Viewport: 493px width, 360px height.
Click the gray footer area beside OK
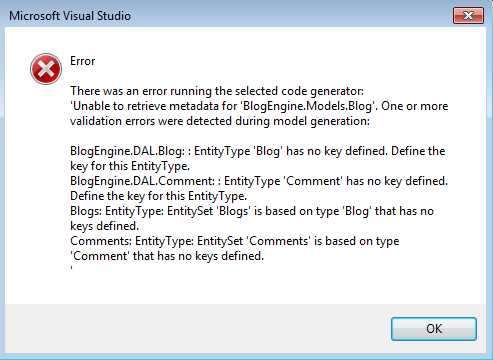(x=197, y=328)
